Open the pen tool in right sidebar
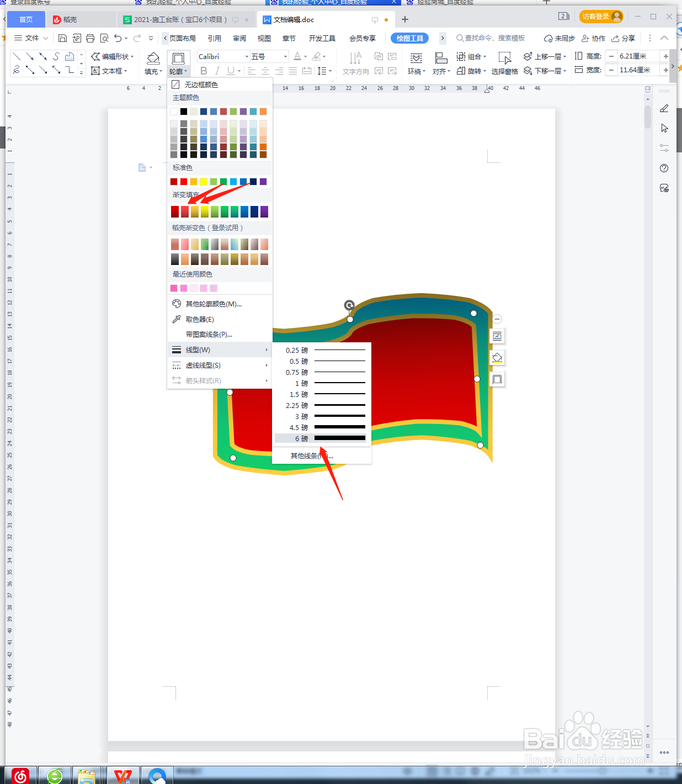The width and height of the screenshot is (682, 784). pyautogui.click(x=664, y=108)
